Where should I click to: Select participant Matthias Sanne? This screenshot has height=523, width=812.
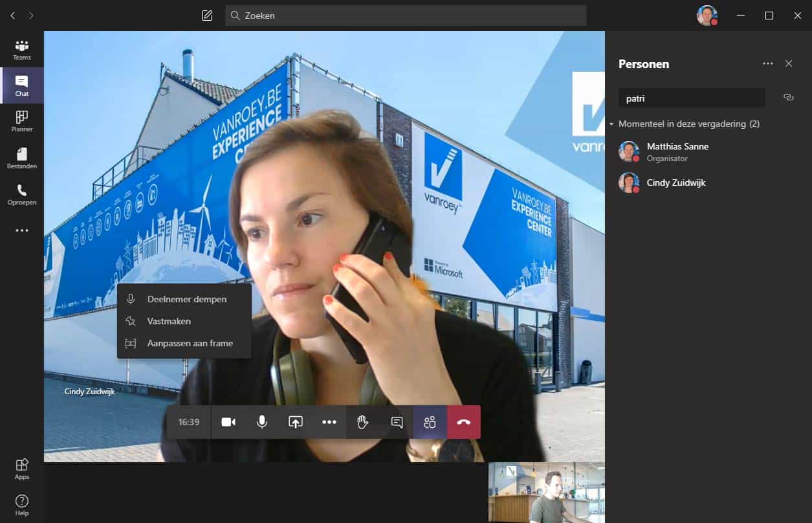[x=708, y=151]
